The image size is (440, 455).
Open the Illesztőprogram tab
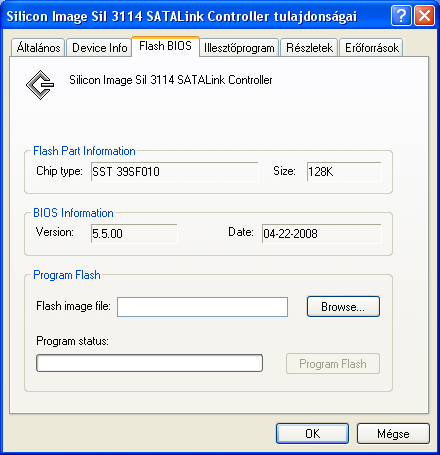tap(239, 48)
